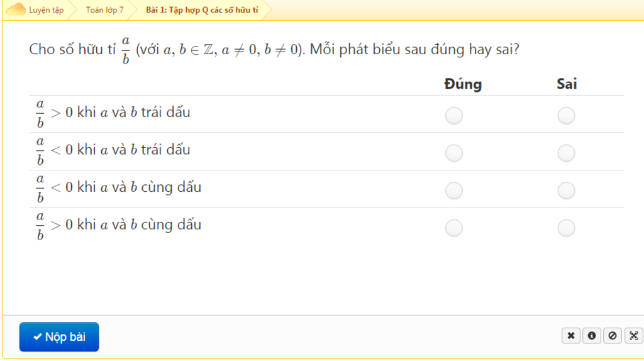Select Đúng for 'a/b < 0 trái dấu'
The width and height of the screenshot is (644, 361).
pos(454,153)
